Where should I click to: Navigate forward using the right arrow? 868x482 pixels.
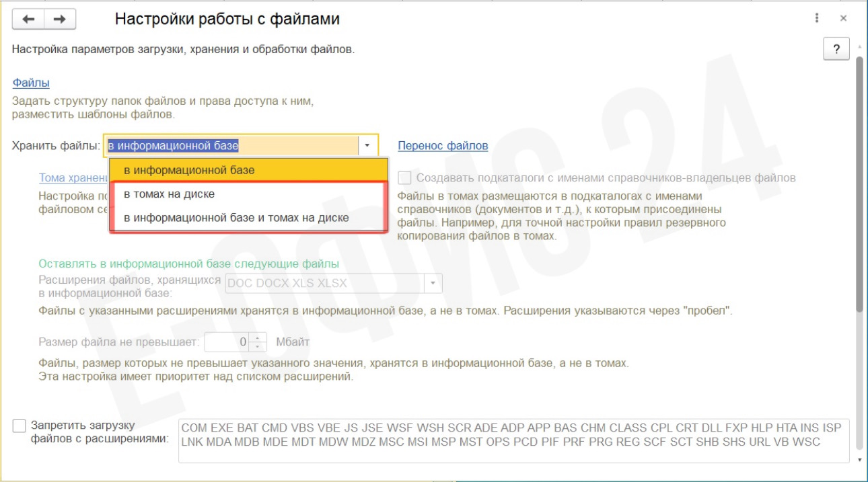pyautogui.click(x=59, y=18)
